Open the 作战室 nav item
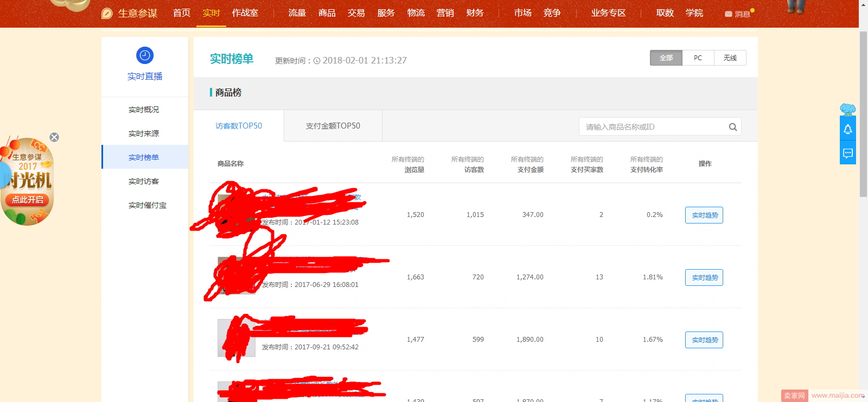868x402 pixels. (x=245, y=13)
